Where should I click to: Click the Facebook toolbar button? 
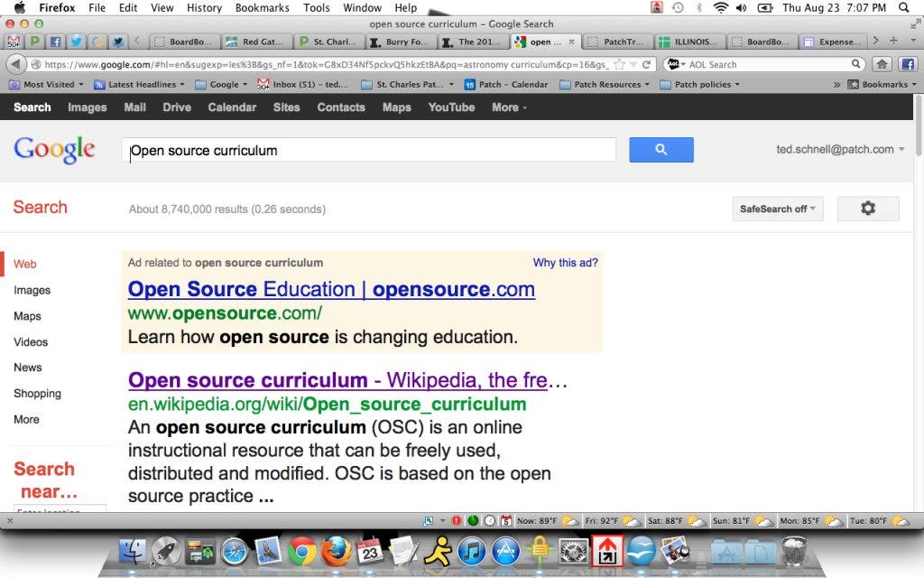908,64
